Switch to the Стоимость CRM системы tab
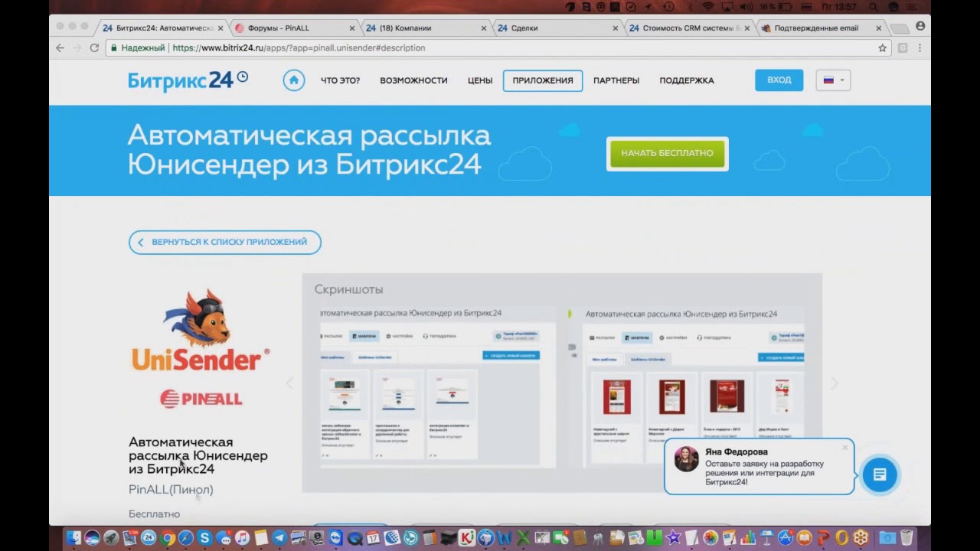This screenshot has height=551, width=980. pyautogui.click(x=689, y=28)
